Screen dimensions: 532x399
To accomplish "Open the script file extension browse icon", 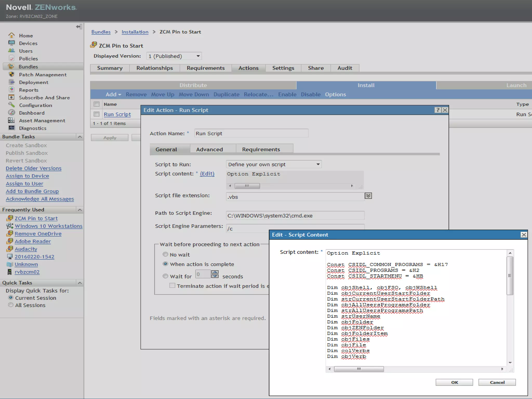I will 368,196.
